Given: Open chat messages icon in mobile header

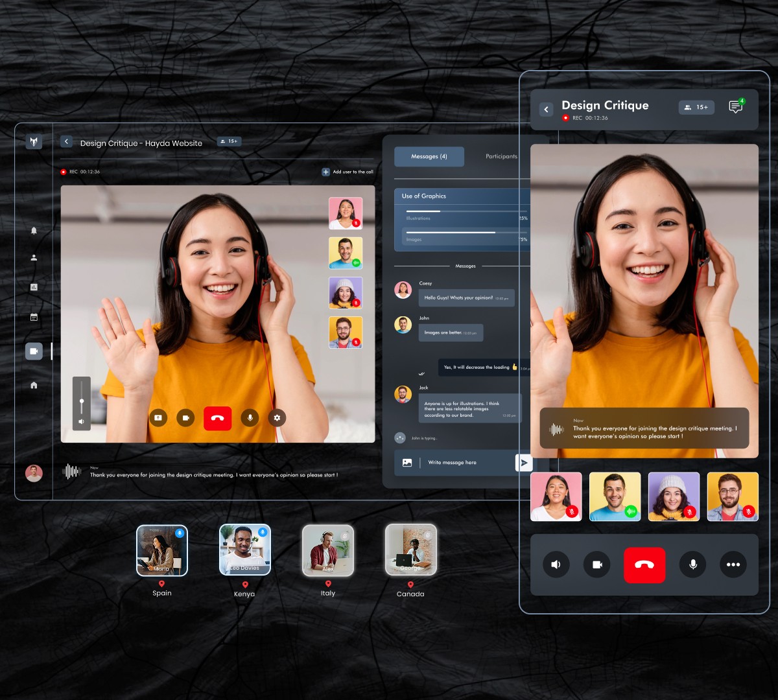Looking at the screenshot, I should 736,107.
